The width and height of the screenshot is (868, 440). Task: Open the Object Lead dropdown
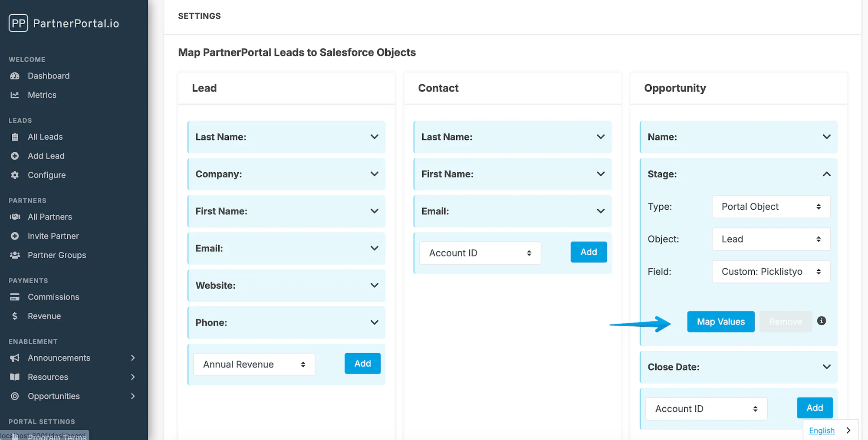pyautogui.click(x=771, y=239)
